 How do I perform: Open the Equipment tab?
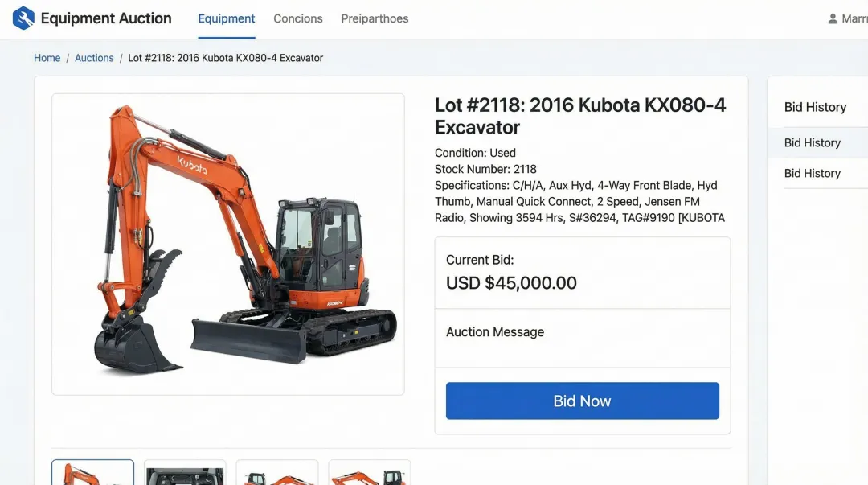coord(227,18)
